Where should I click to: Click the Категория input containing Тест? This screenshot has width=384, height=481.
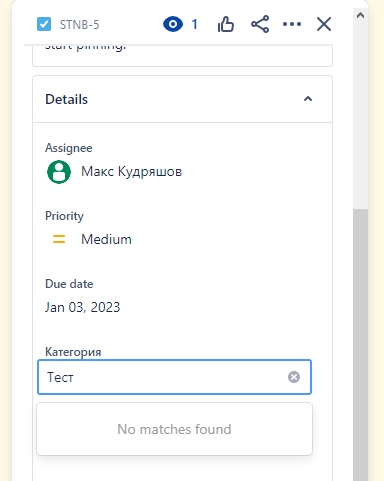(174, 377)
